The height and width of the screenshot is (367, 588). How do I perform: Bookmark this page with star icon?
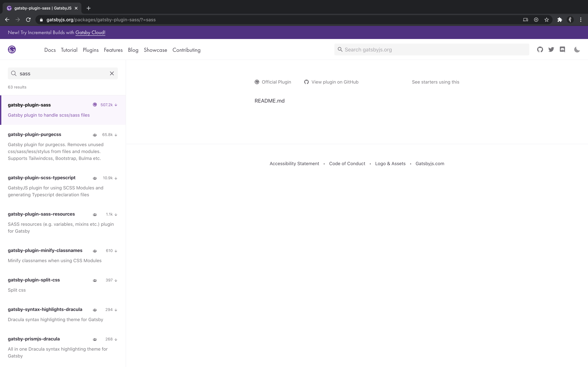tap(546, 20)
